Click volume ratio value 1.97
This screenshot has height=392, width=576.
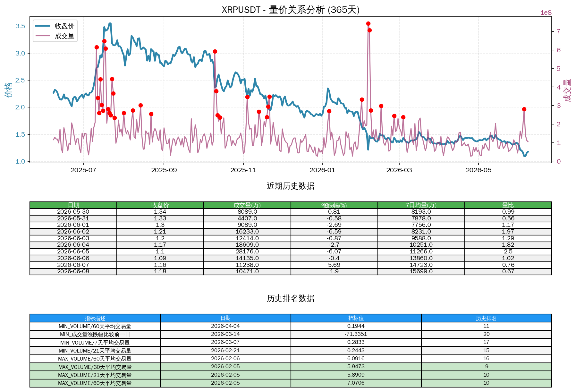tap(508, 232)
